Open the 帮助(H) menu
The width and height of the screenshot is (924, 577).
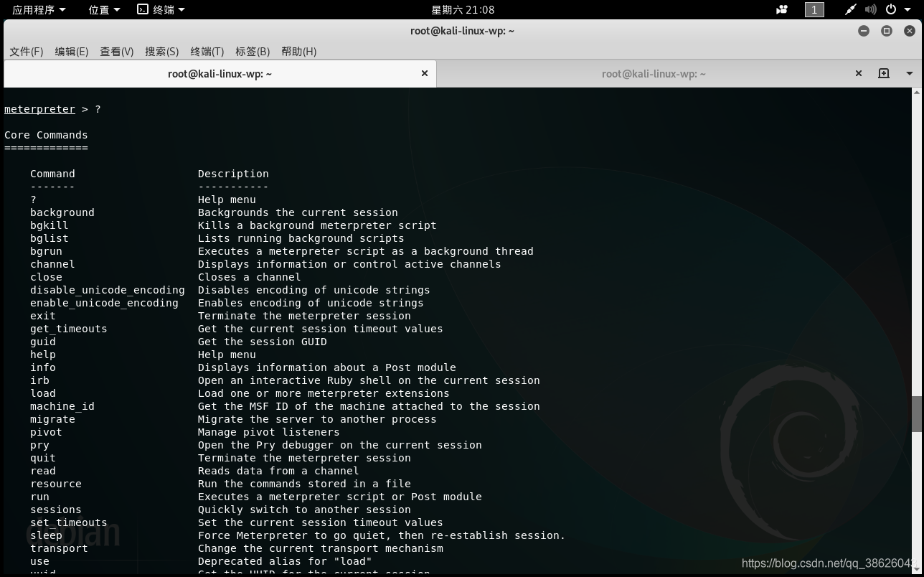pos(299,51)
